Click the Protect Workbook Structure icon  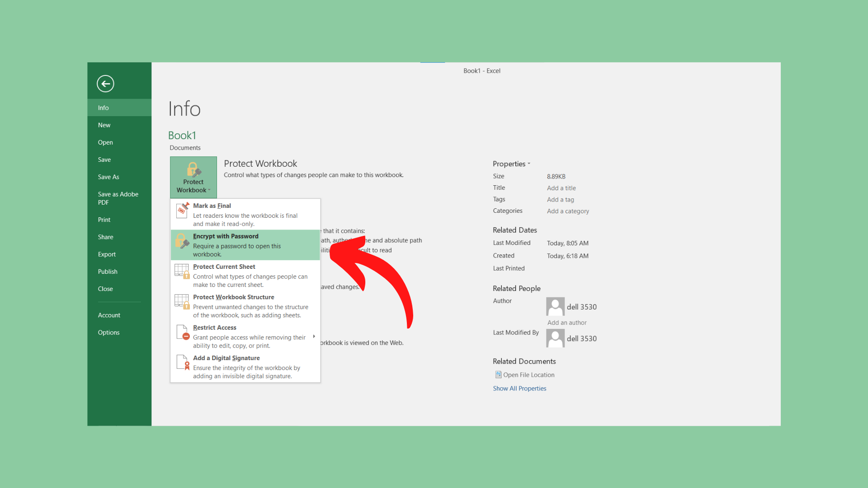[182, 302]
